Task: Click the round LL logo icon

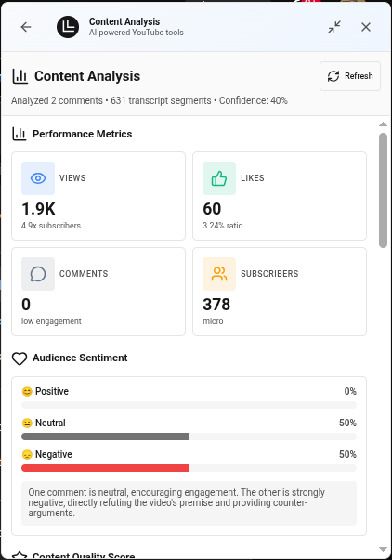Action: click(x=68, y=27)
